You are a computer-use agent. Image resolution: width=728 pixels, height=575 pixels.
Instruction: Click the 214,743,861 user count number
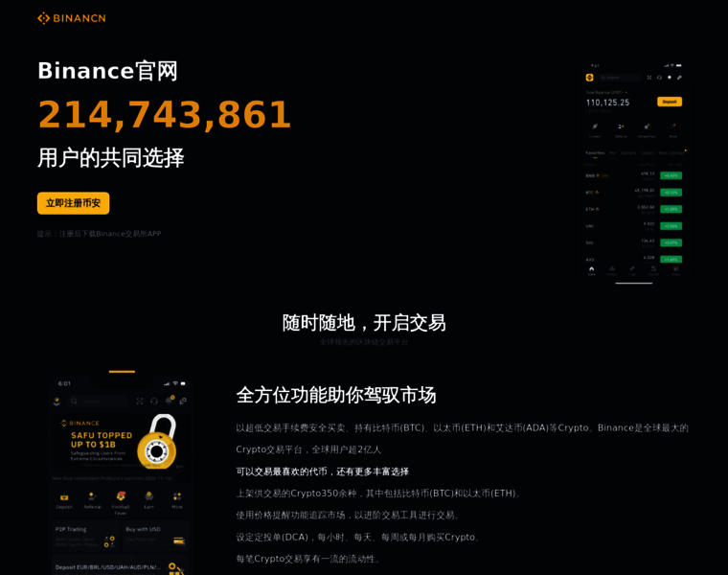click(x=165, y=114)
